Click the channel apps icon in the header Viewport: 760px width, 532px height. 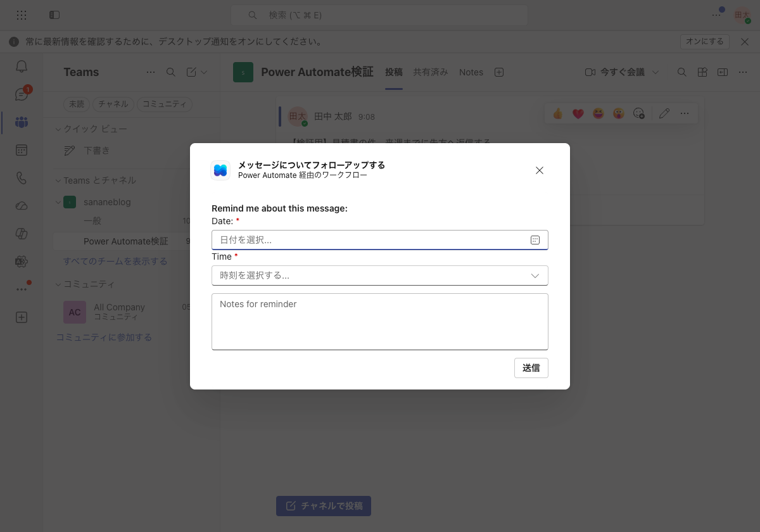(702, 72)
